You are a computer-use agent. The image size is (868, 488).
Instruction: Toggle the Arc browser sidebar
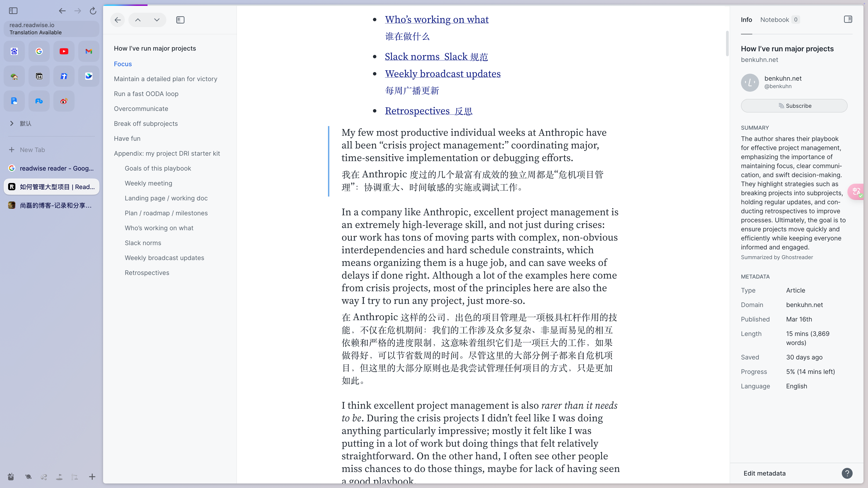13,11
